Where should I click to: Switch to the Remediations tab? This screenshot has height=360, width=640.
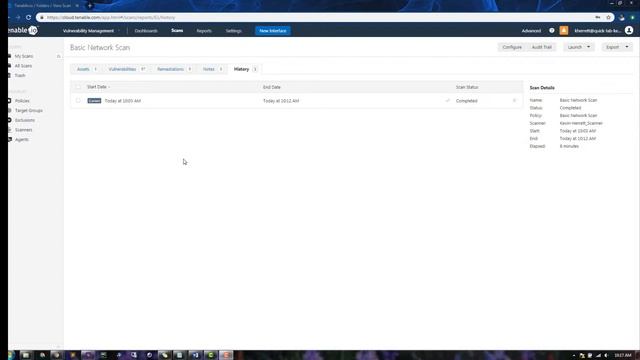pos(174,69)
